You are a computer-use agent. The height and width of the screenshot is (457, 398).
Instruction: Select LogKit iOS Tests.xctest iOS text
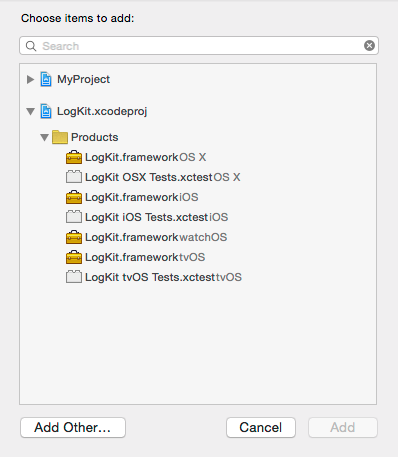click(x=157, y=217)
